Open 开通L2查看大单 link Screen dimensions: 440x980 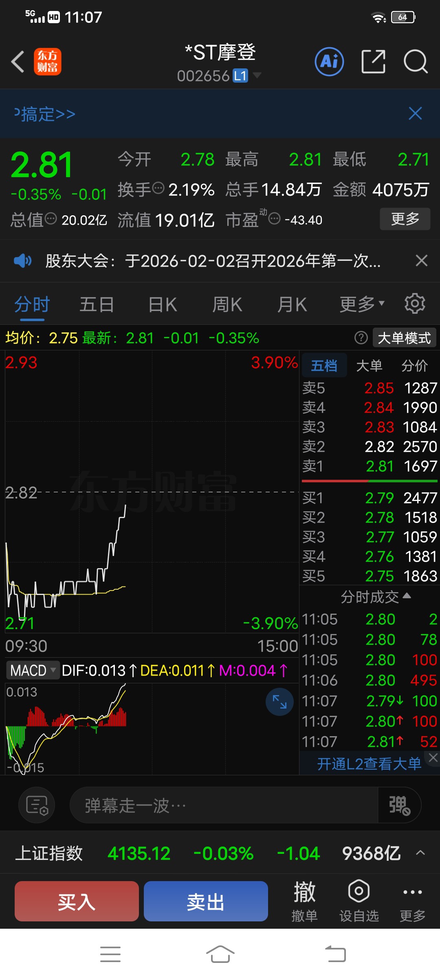[369, 764]
